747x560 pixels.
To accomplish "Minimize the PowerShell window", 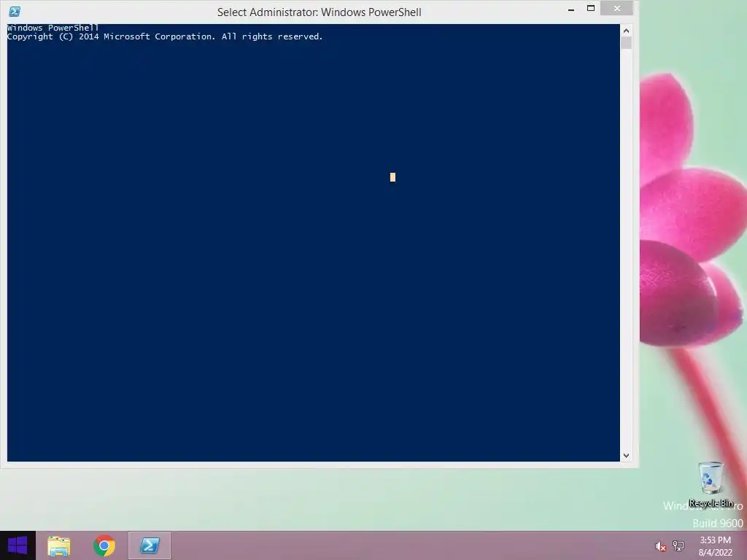I will [570, 9].
